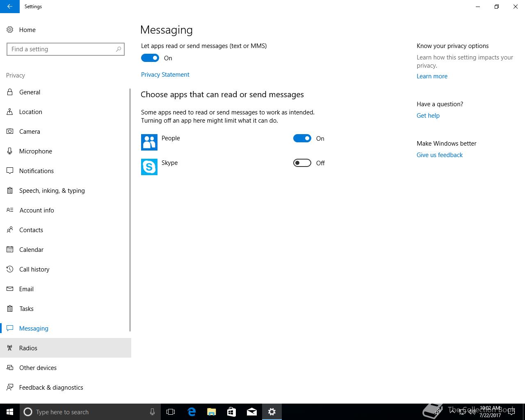The height and width of the screenshot is (420, 525).
Task: Disable messaging access for People
Action: 302,139
